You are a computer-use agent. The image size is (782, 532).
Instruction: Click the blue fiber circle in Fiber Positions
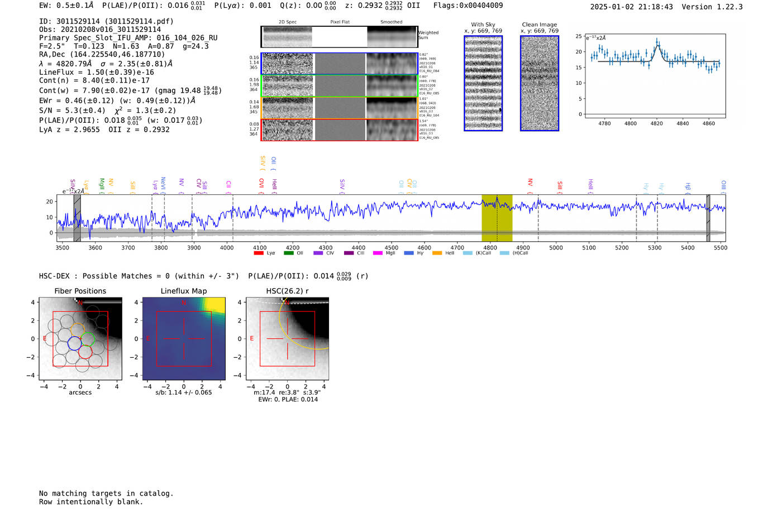coord(74,343)
